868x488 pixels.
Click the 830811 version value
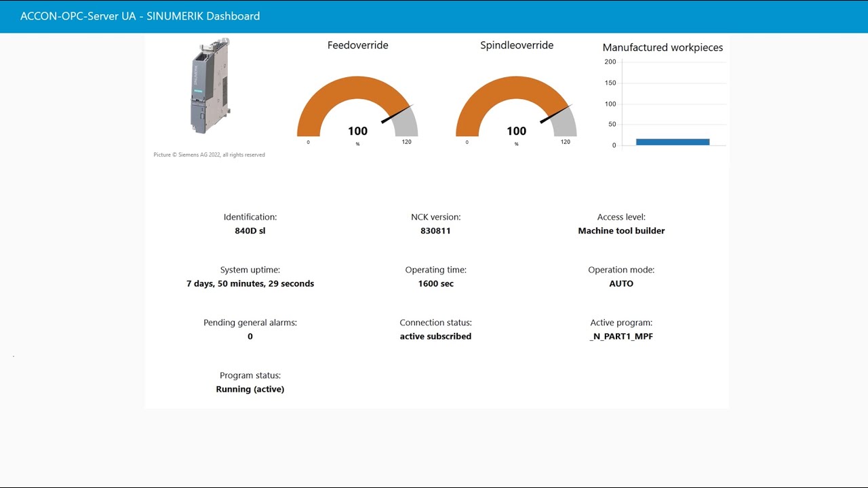435,231
